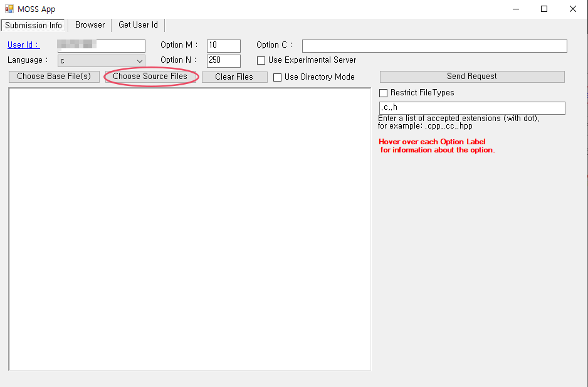Maximize the MOSS App window
The width and height of the screenshot is (588, 387).
pyautogui.click(x=544, y=9)
